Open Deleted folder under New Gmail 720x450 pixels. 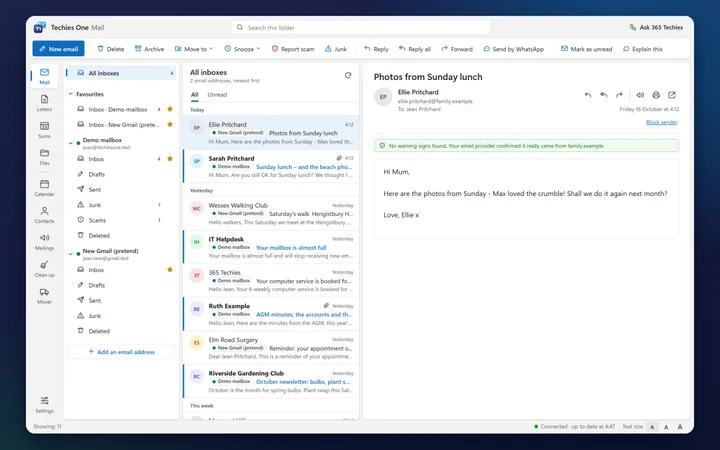(x=121, y=331)
